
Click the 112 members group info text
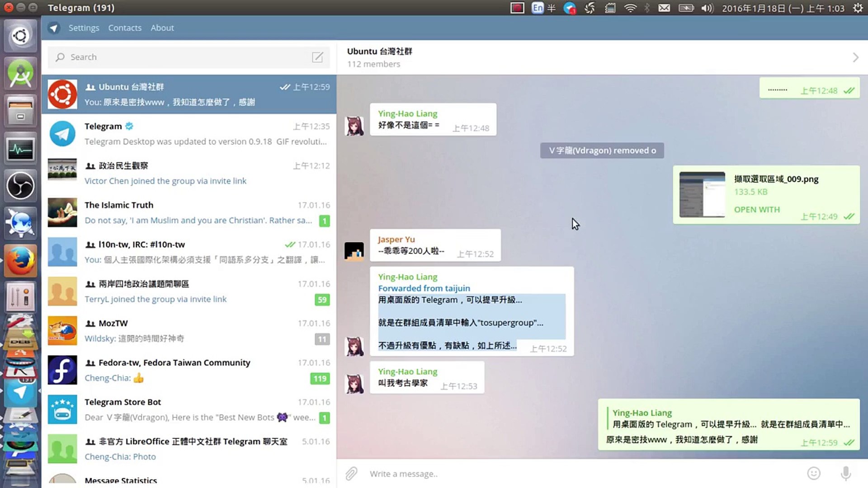click(373, 64)
